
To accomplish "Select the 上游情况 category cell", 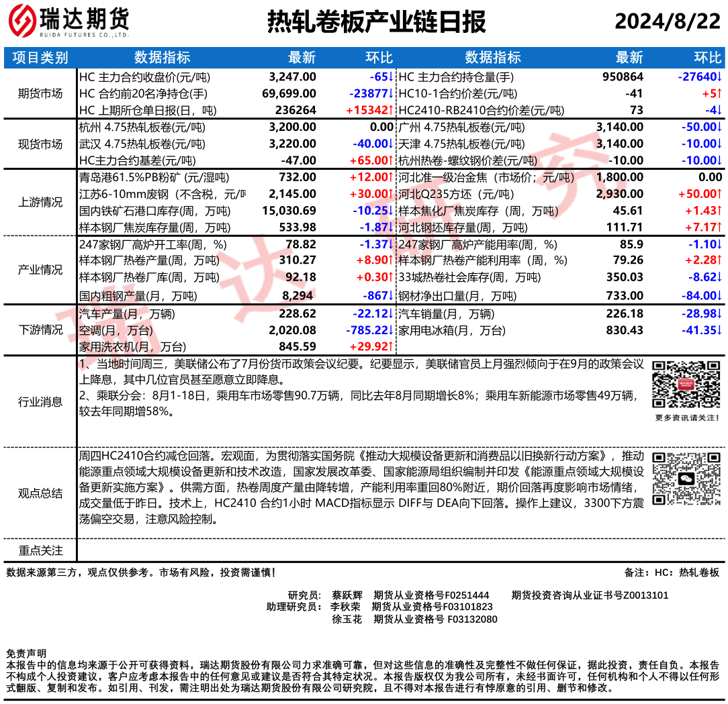I will coord(40,203).
